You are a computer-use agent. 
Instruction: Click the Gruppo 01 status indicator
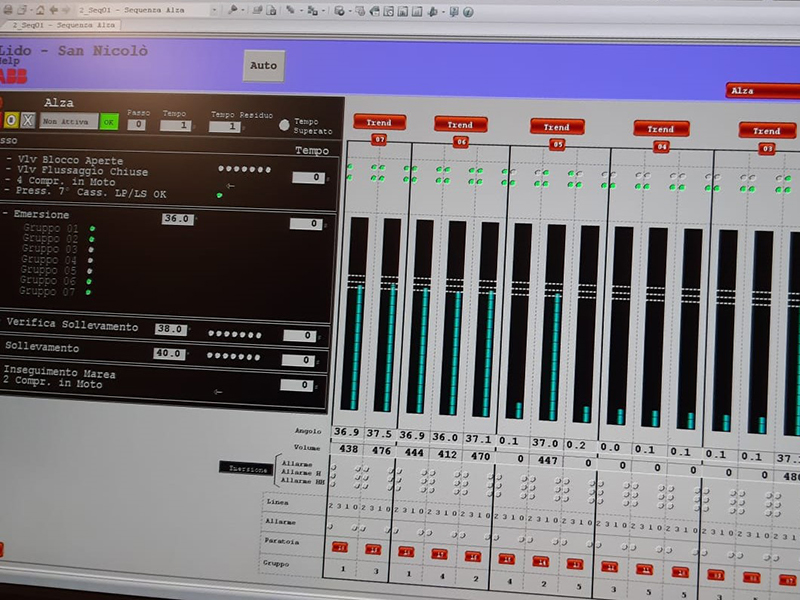(92, 229)
